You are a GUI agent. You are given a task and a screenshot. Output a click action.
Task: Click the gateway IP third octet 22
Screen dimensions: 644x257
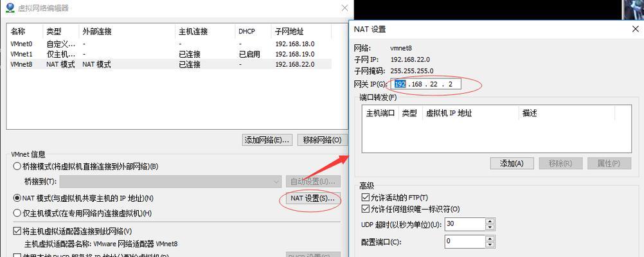pos(434,84)
